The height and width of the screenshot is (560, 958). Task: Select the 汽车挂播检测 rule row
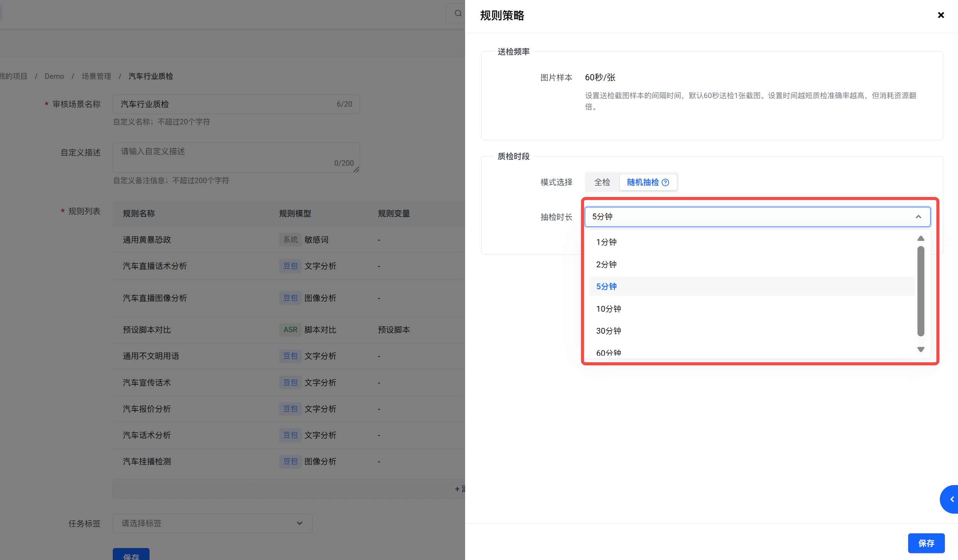[x=289, y=462]
